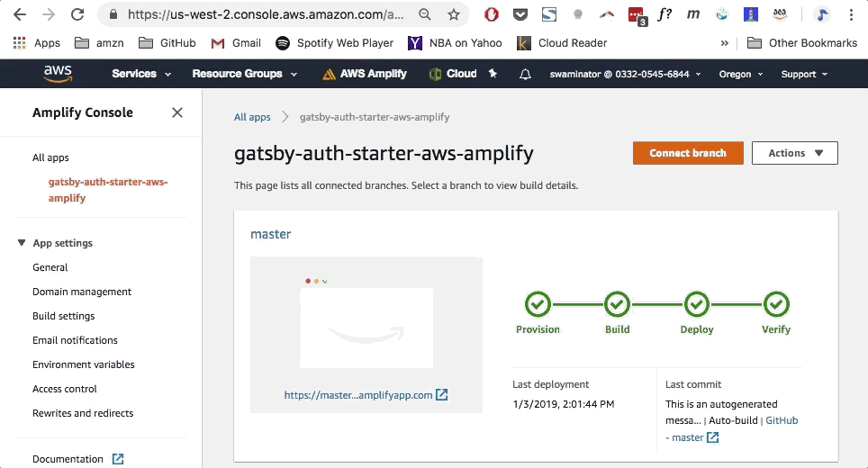
Task: Click the Provision step checkmark
Action: pyautogui.click(x=538, y=304)
